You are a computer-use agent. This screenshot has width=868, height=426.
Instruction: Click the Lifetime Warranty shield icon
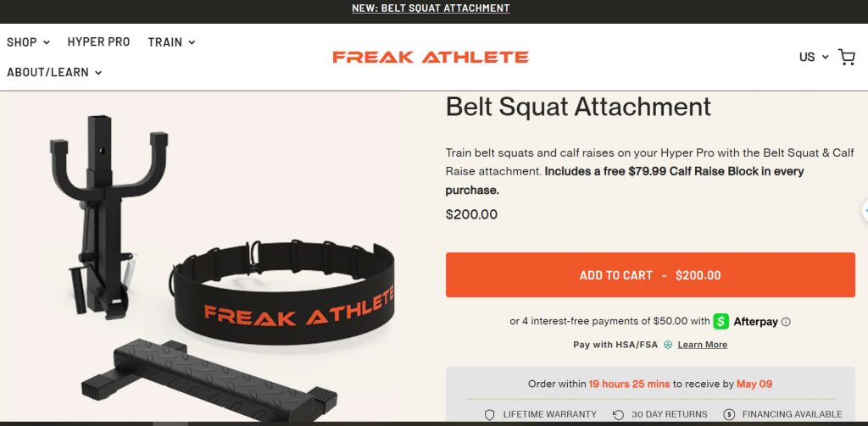[x=489, y=414]
